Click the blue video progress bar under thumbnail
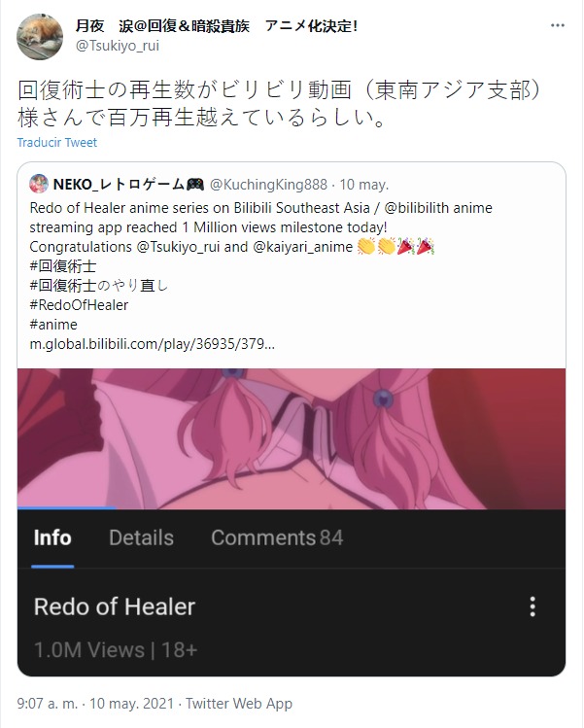 tap(66, 508)
